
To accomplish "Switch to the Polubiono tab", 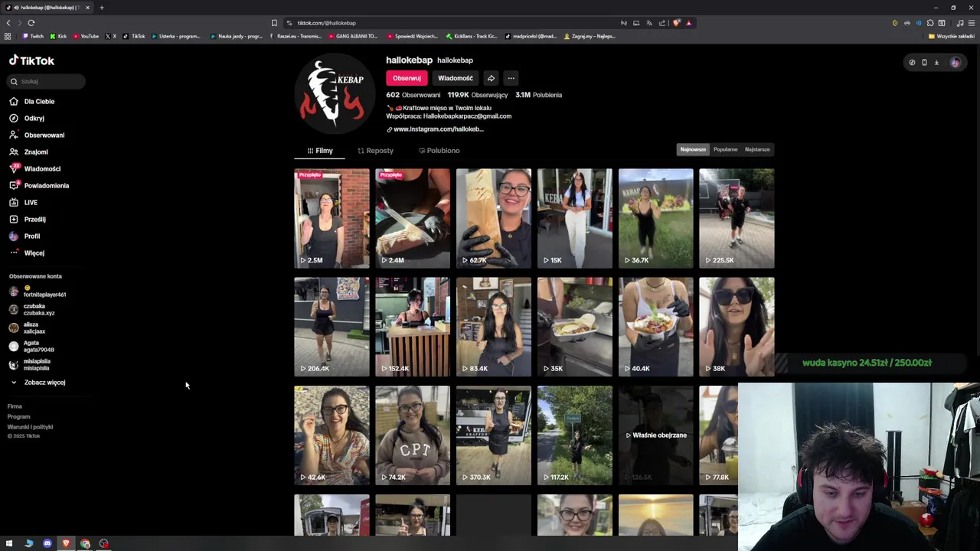I will (x=439, y=151).
